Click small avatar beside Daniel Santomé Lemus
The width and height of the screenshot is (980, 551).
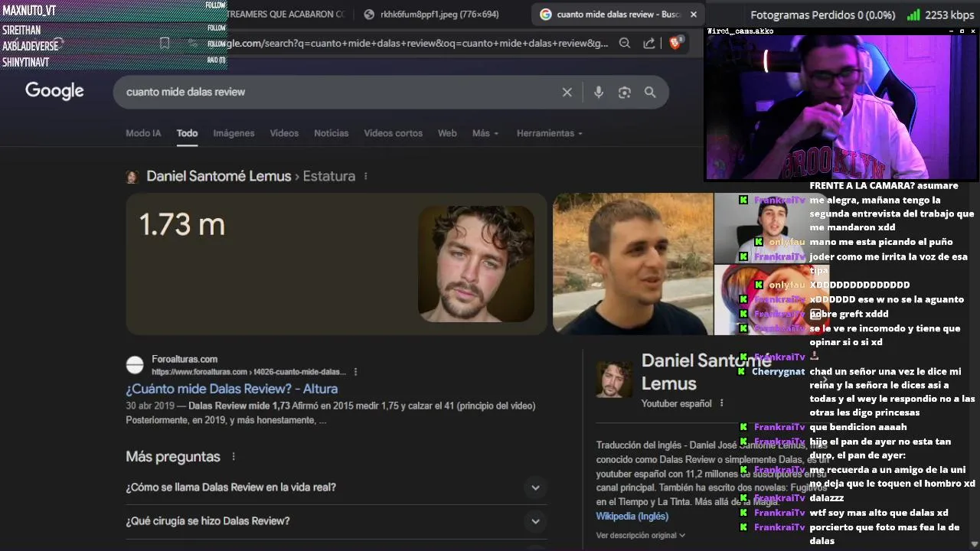coord(132,177)
